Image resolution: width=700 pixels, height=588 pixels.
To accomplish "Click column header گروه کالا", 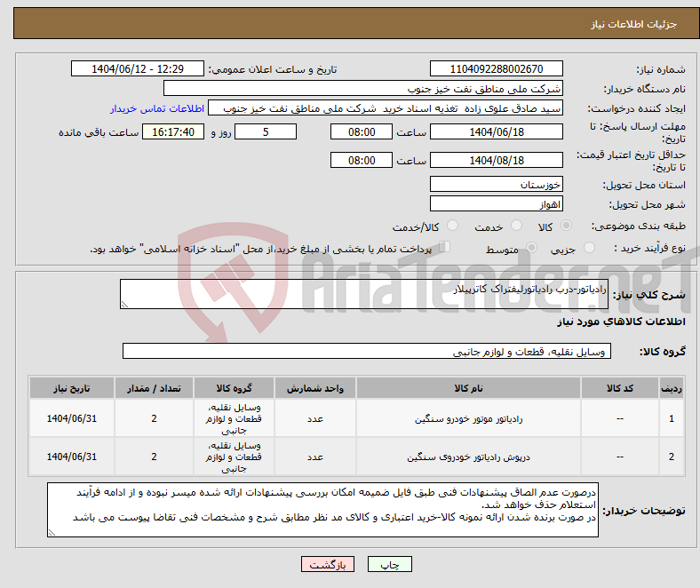I will pos(234,388).
